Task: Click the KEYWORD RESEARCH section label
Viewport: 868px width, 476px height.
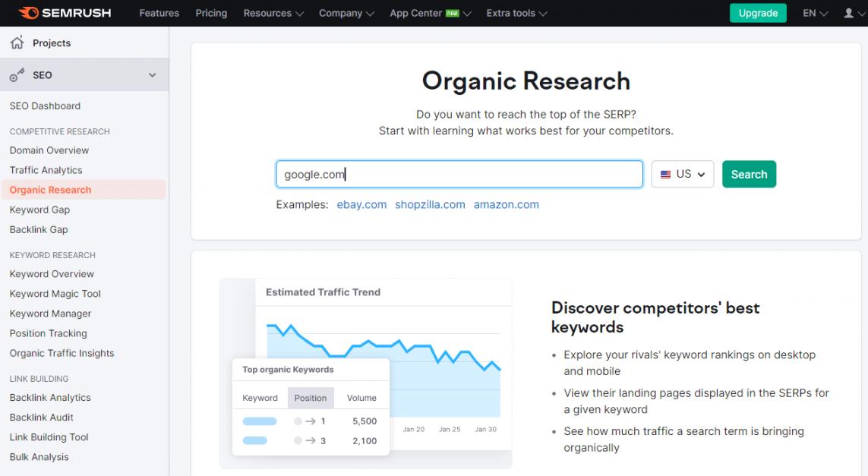Action: pyautogui.click(x=52, y=255)
